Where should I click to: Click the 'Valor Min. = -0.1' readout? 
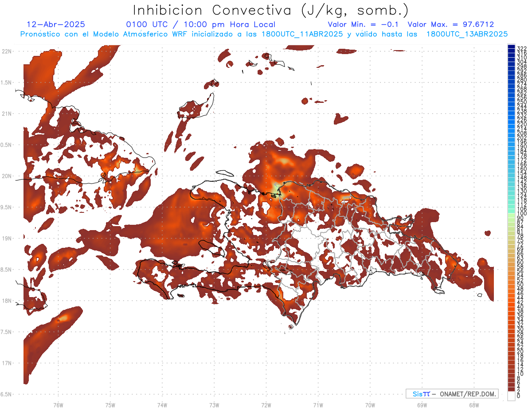[364, 24]
